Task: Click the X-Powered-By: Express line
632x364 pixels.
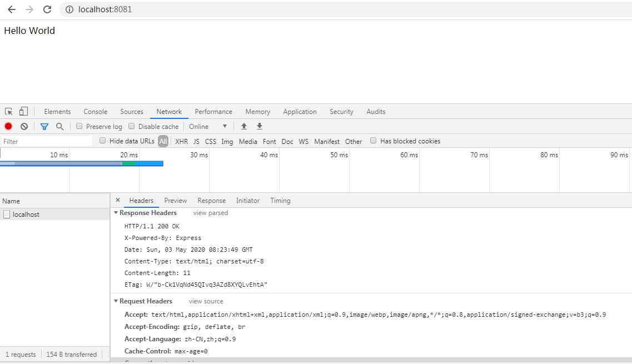Action: (163, 238)
